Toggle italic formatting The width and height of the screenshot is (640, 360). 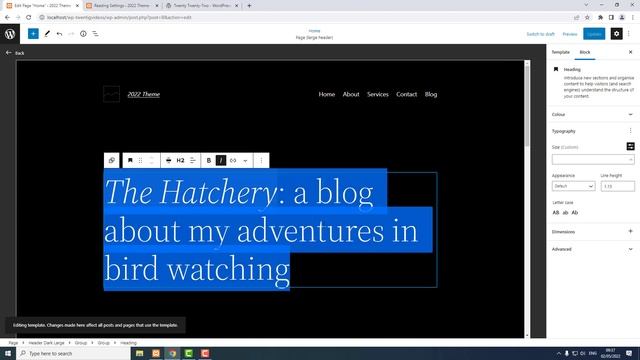click(221, 160)
